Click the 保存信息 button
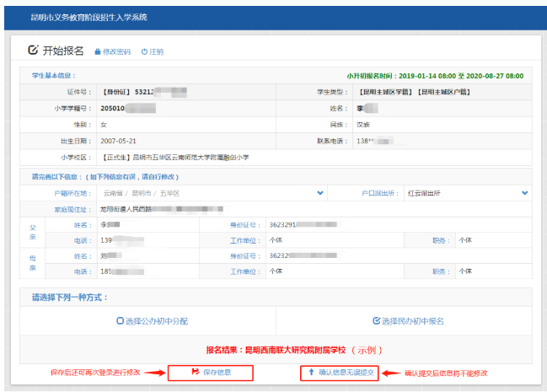 tap(211, 373)
